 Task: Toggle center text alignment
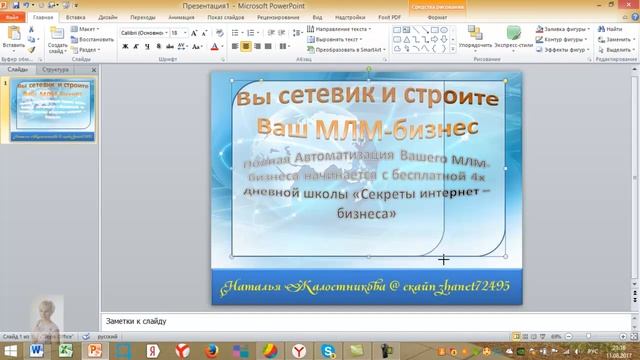[246, 47]
